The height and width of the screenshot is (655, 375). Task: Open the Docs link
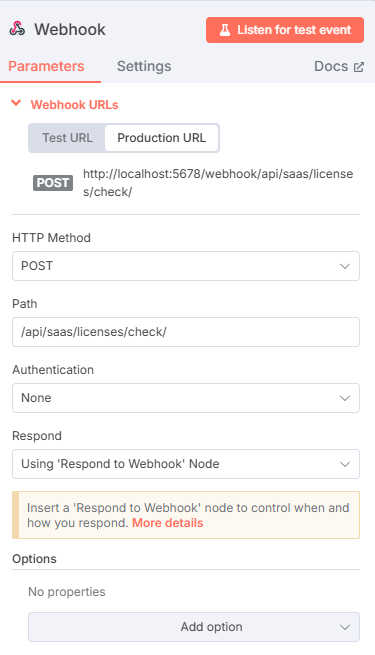tap(339, 66)
